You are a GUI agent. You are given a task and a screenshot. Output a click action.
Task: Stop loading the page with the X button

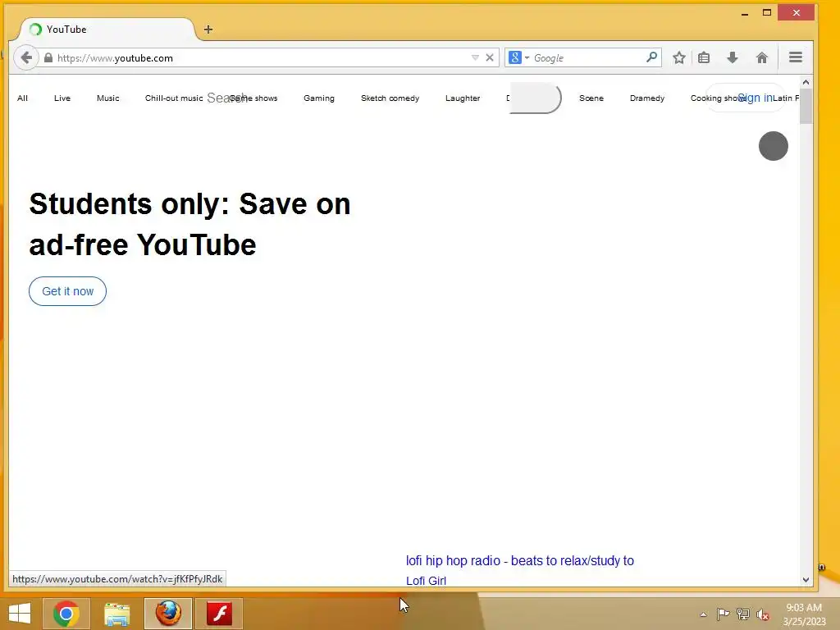(490, 58)
